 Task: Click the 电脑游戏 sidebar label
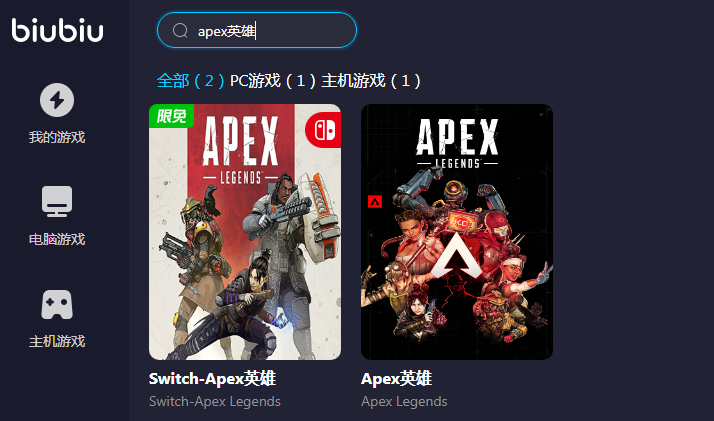click(57, 239)
